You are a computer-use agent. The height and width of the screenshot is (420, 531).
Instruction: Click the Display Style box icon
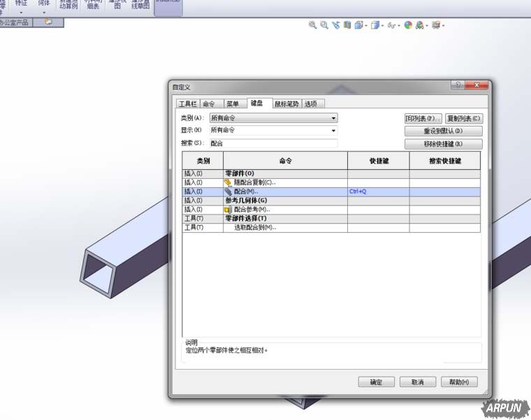click(375, 25)
